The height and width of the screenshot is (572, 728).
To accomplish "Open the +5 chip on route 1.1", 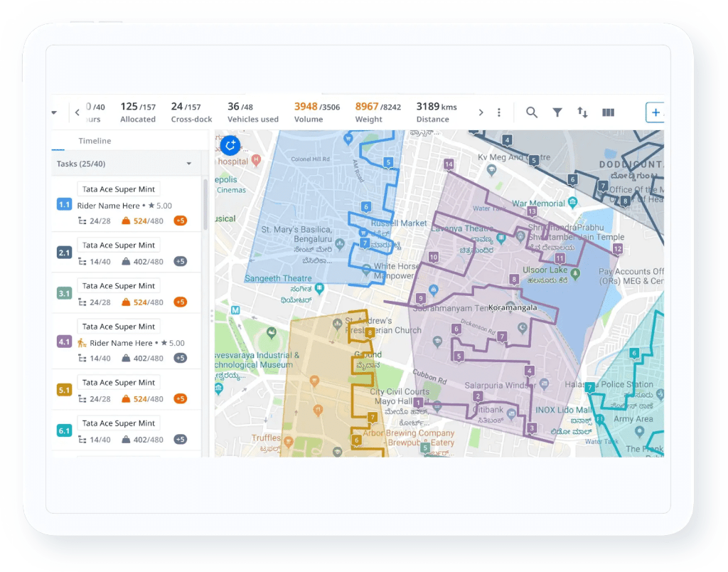I will coord(180,221).
